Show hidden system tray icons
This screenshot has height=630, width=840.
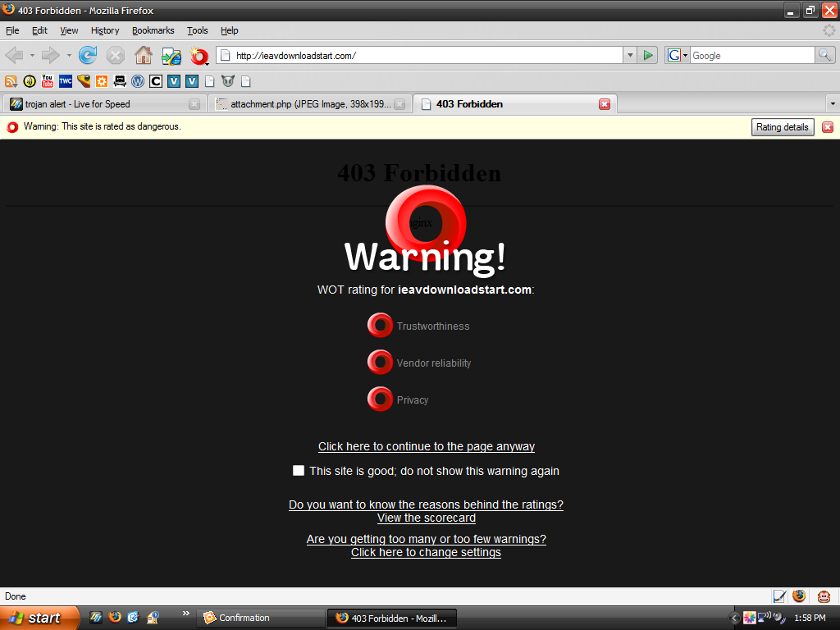734,619
